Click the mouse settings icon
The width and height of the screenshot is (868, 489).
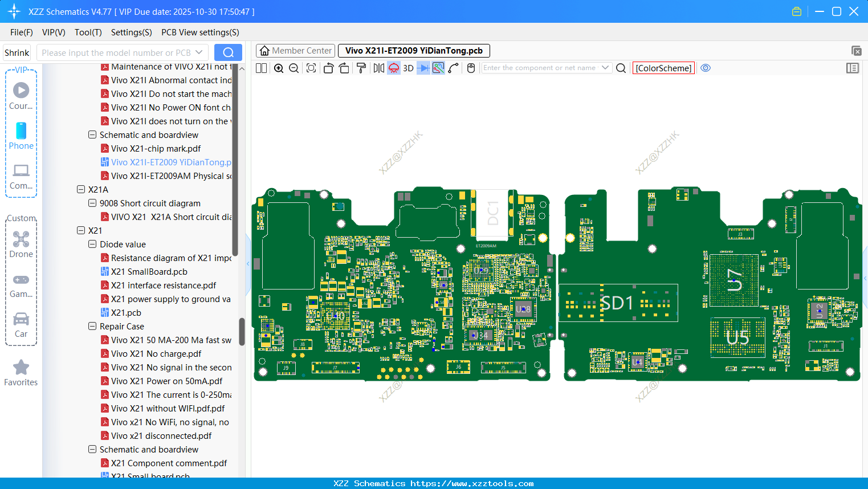point(471,68)
